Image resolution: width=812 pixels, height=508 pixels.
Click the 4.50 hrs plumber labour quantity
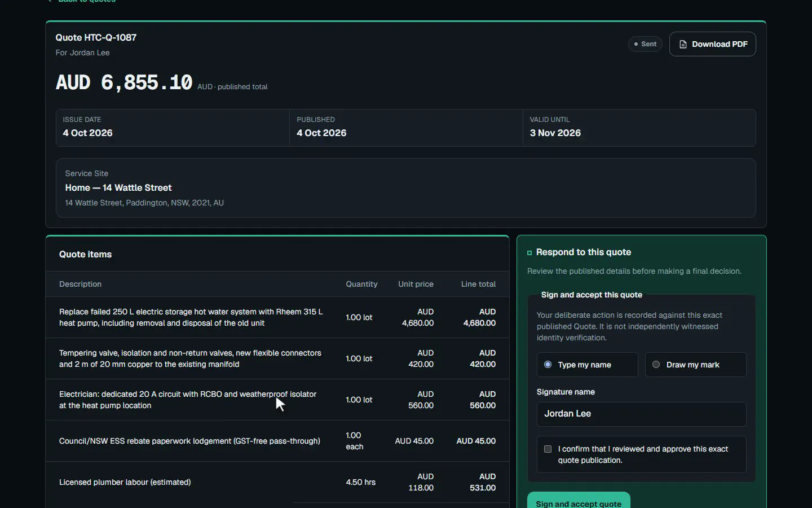point(360,482)
